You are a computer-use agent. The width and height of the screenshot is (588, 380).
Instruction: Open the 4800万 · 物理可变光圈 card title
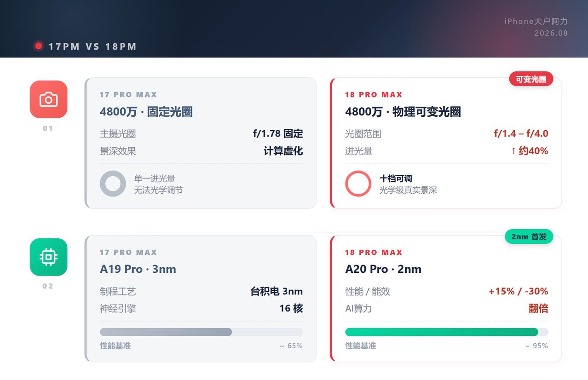click(403, 112)
